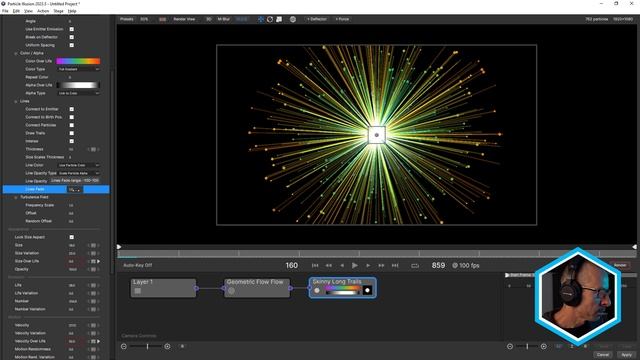Click the + Deflector button
The height and width of the screenshot is (360, 640).
point(317,19)
